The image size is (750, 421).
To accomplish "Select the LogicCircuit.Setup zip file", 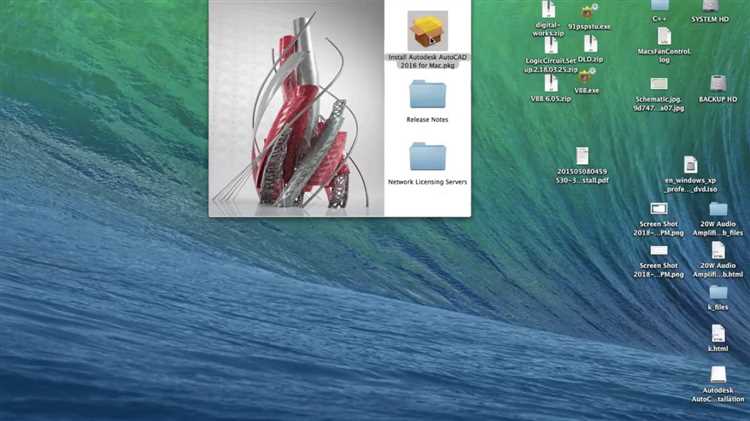I will tap(551, 45).
